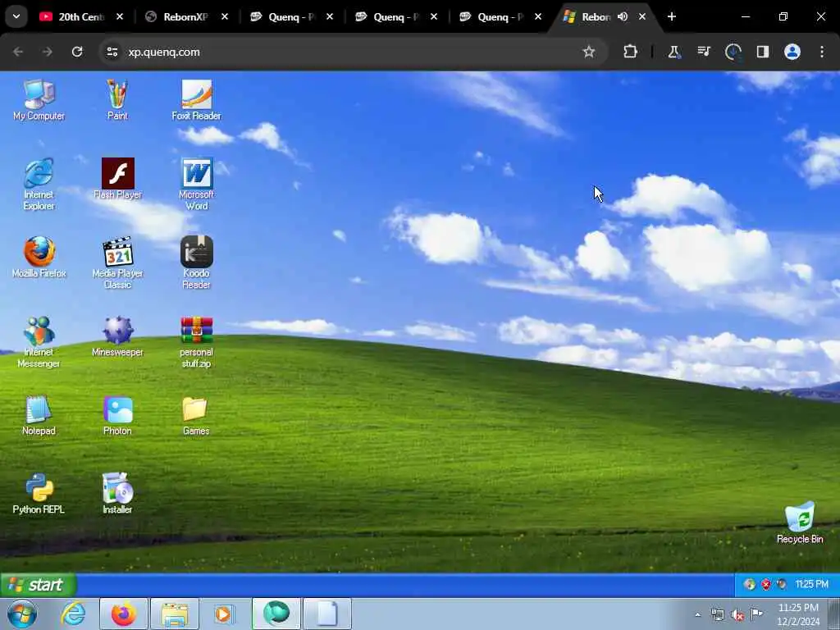Viewport: 840px width, 630px height.
Task: Open File Explorer in the taskbar
Action: coord(176,614)
